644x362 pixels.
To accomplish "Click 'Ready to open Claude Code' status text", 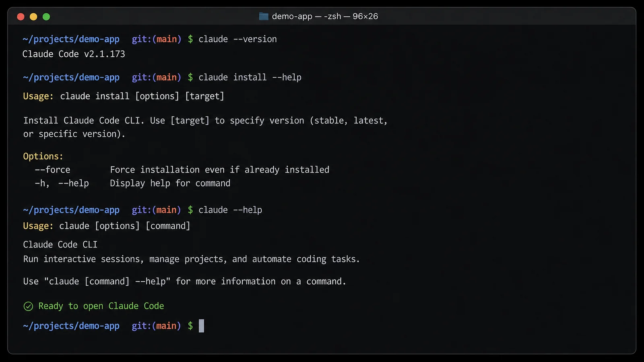I will click(101, 306).
